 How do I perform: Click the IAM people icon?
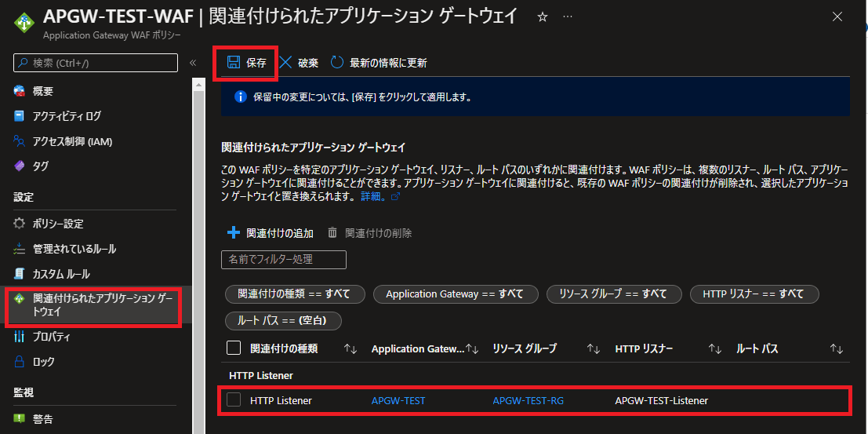click(x=20, y=141)
